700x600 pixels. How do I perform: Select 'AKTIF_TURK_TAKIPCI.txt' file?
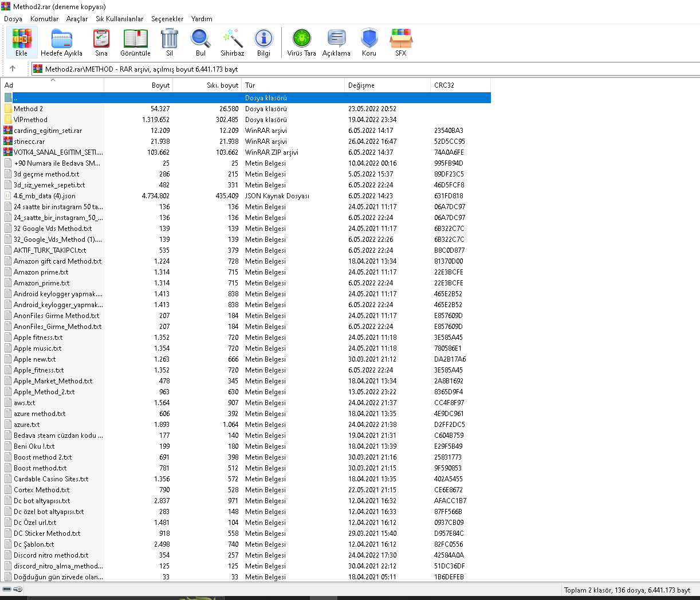click(50, 250)
